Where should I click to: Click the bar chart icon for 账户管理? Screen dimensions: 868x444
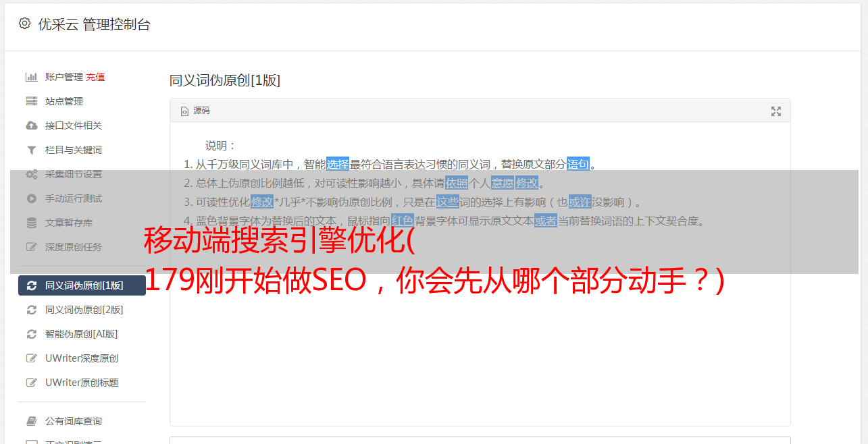(x=31, y=77)
